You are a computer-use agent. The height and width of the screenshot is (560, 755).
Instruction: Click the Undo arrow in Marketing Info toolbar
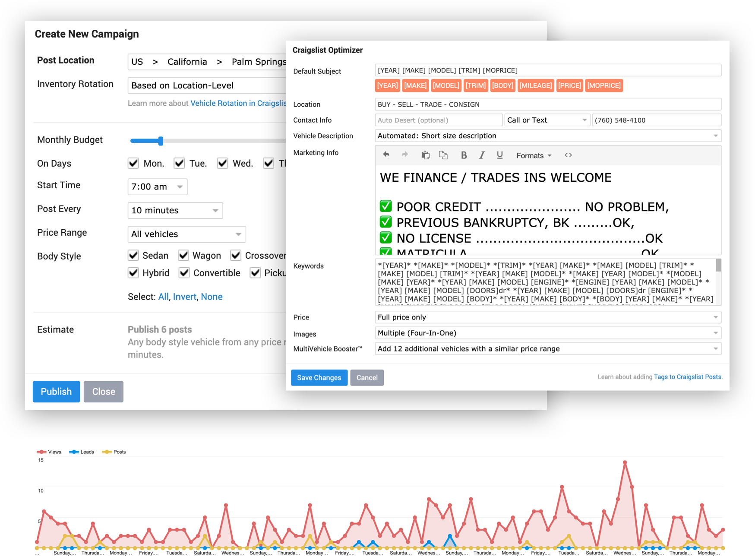click(x=386, y=155)
